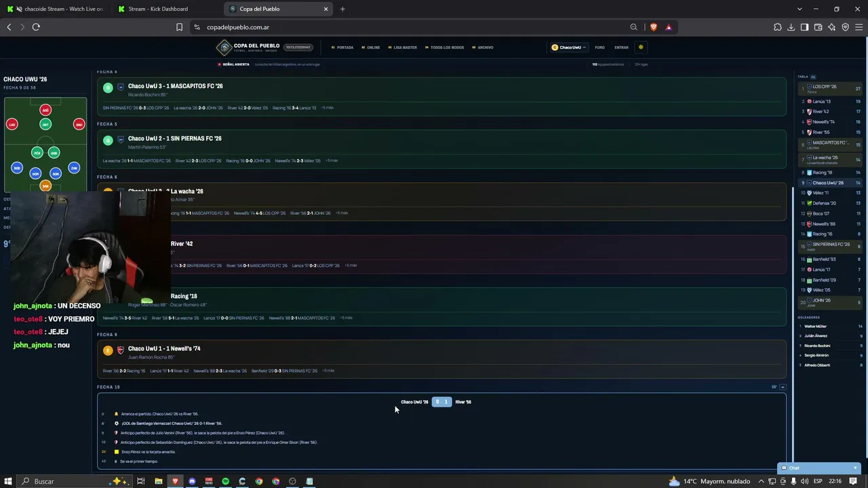This screenshot has width=868, height=488.
Task: Select MASCAPITOS FC in standings table
Action: 830,144
